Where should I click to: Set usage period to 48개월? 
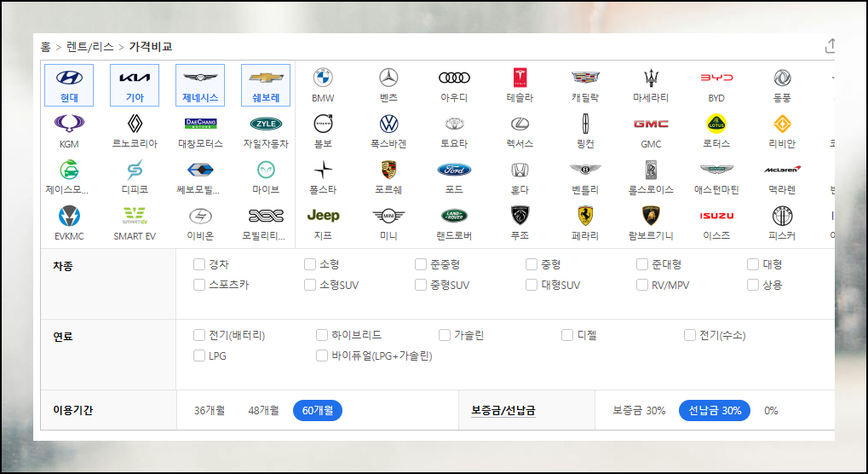click(x=263, y=410)
